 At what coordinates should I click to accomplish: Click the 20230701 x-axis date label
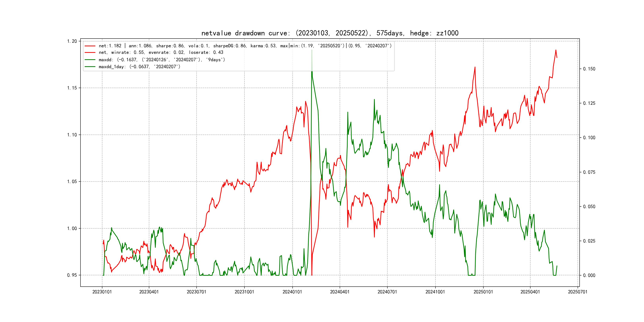point(196,292)
